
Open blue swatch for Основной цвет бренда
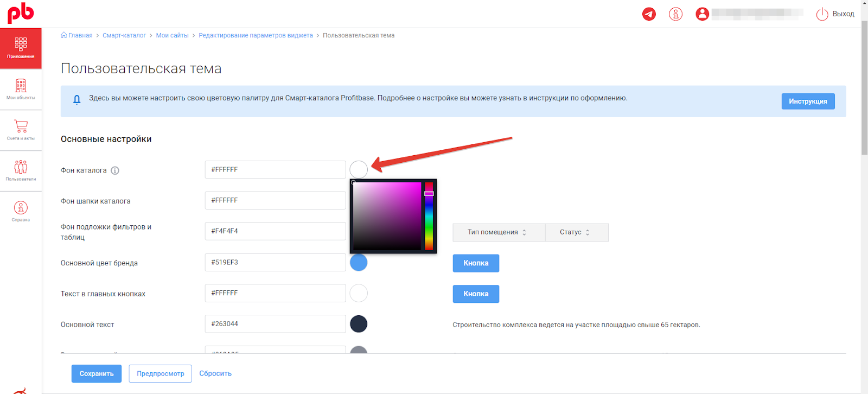click(x=359, y=262)
